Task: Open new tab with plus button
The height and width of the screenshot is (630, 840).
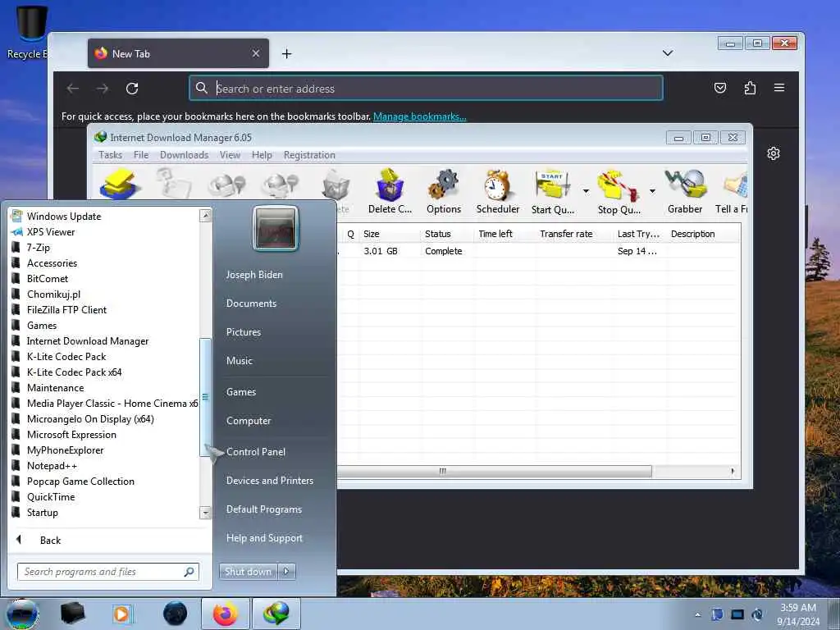Action: click(x=286, y=53)
